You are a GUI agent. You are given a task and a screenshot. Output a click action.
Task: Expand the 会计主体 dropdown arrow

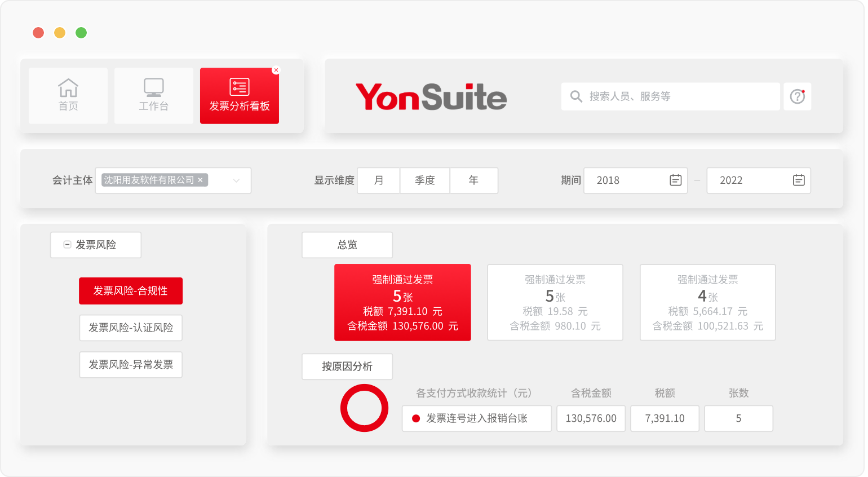[x=236, y=180]
